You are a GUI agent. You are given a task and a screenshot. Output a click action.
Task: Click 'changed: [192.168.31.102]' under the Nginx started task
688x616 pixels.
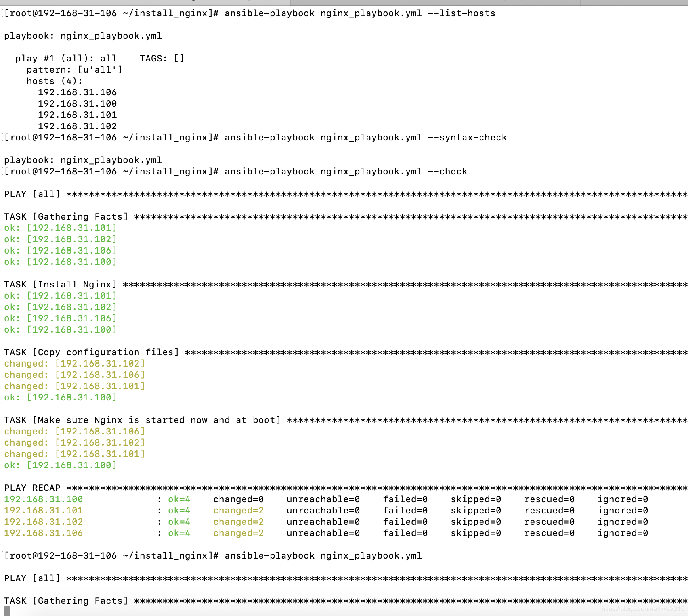pos(74,443)
